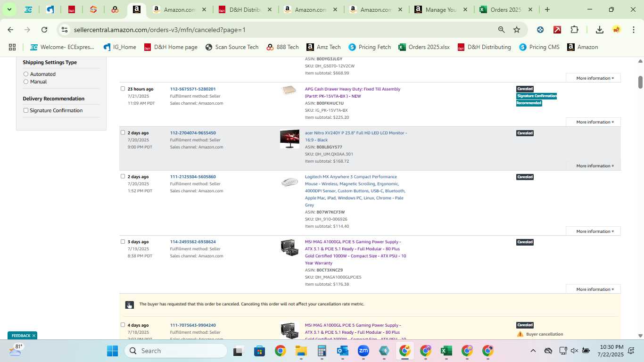The image size is (644, 362).
Task: Click the page vertical scrollbar thumb
Action: click(x=640, y=82)
